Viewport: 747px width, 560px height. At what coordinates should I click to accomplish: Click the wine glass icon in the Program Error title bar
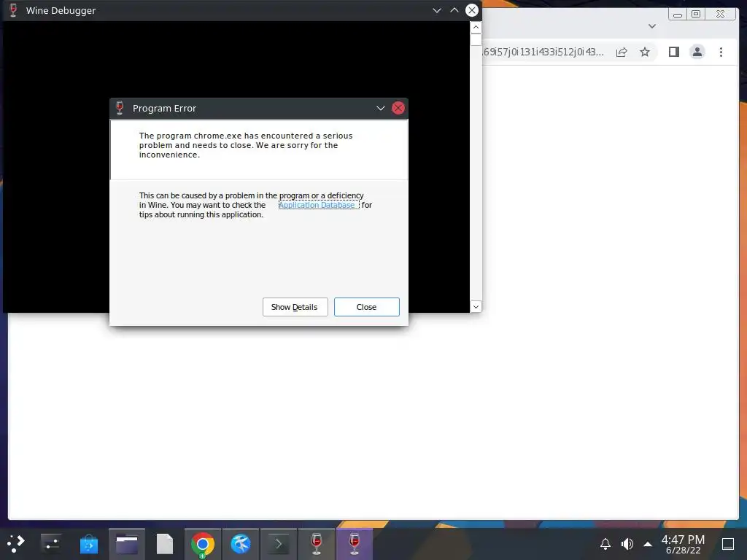coord(120,108)
